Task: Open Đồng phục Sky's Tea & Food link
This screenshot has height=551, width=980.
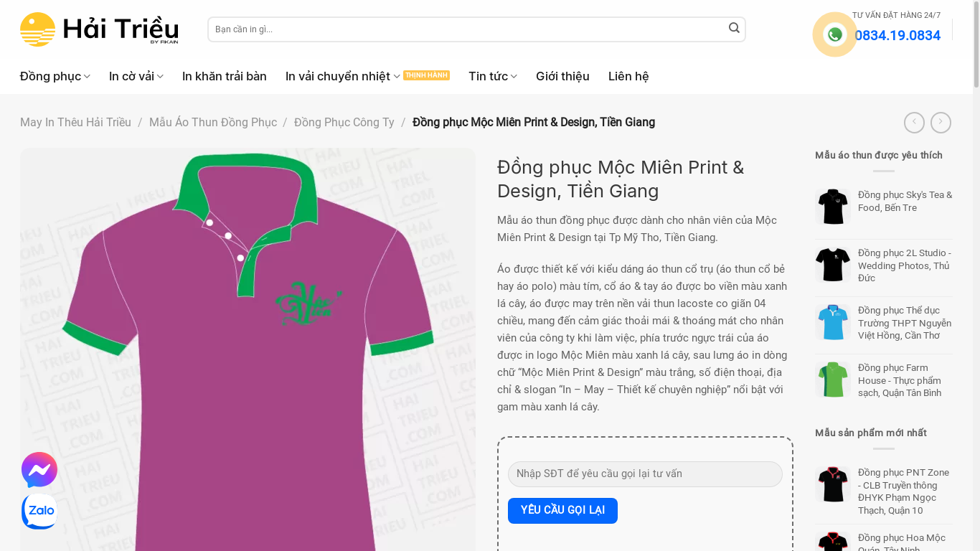Action: [x=905, y=201]
